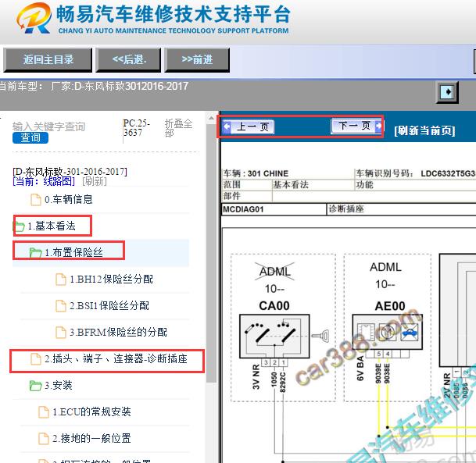Open 0.车辆信息 tree item

click(x=68, y=200)
